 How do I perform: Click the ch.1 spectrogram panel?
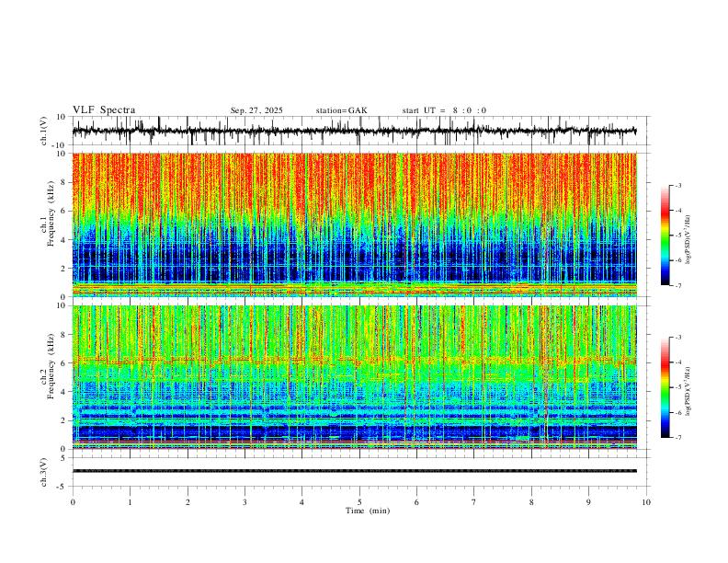click(x=354, y=224)
